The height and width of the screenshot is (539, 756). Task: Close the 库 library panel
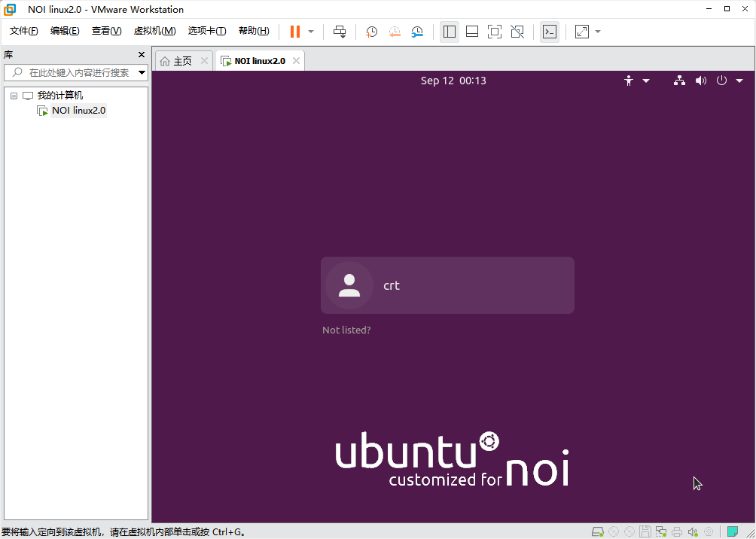[x=142, y=54]
